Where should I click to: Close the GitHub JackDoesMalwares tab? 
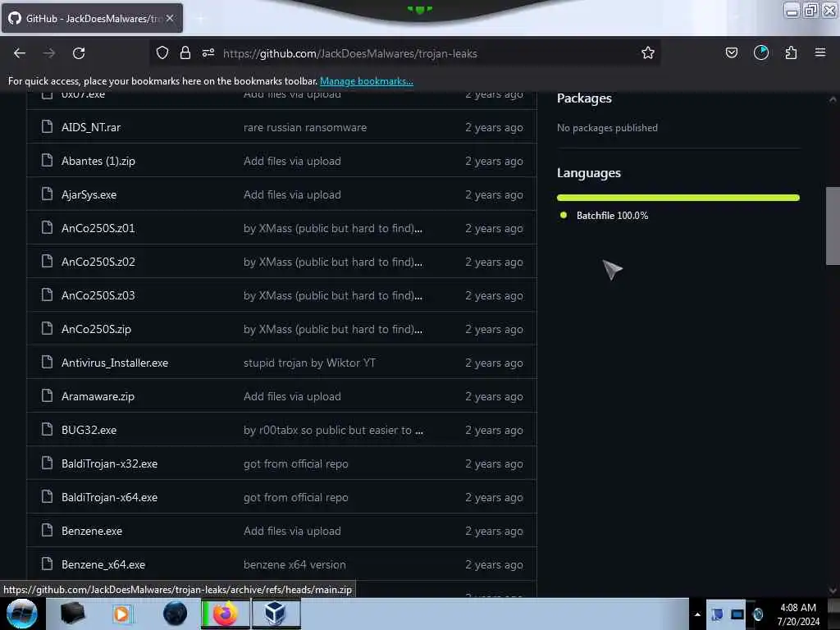coord(170,18)
